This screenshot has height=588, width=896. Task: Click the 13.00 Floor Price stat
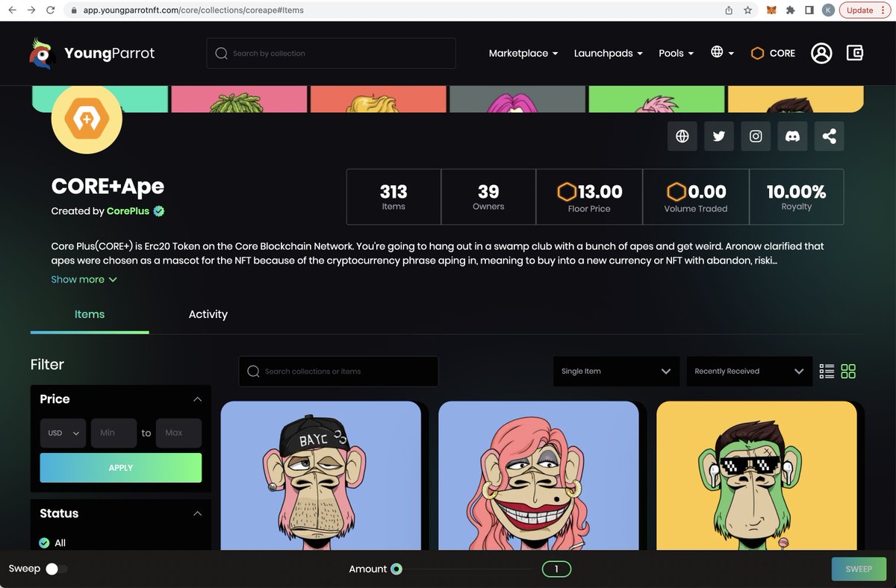589,197
